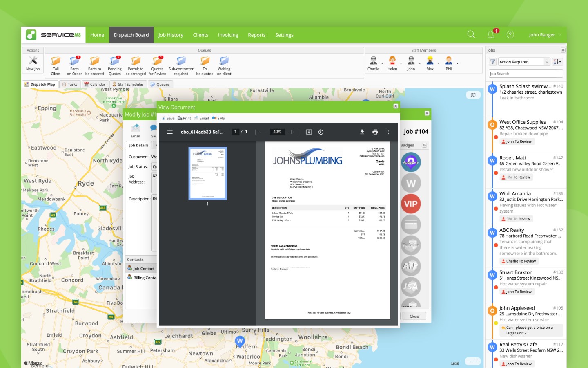Switch to the Tasks tab
Screen dimensions: 588x368
tap(70, 84)
